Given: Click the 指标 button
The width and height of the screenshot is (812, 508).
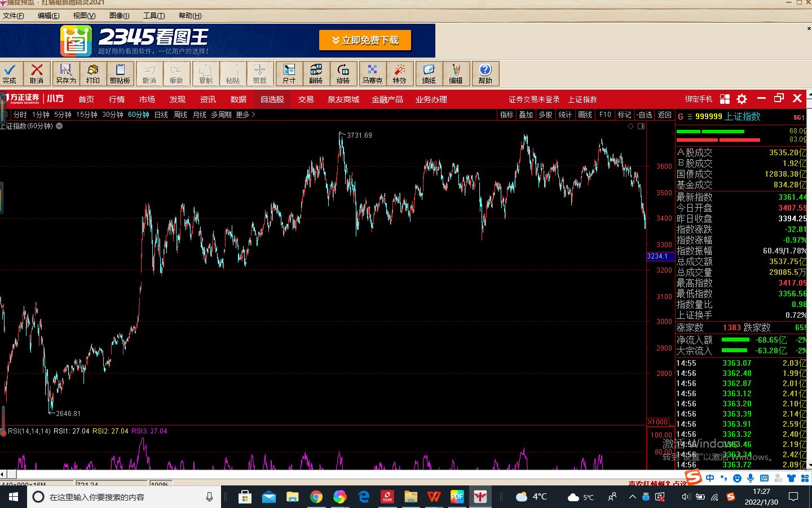Looking at the screenshot, I should pos(507,115).
